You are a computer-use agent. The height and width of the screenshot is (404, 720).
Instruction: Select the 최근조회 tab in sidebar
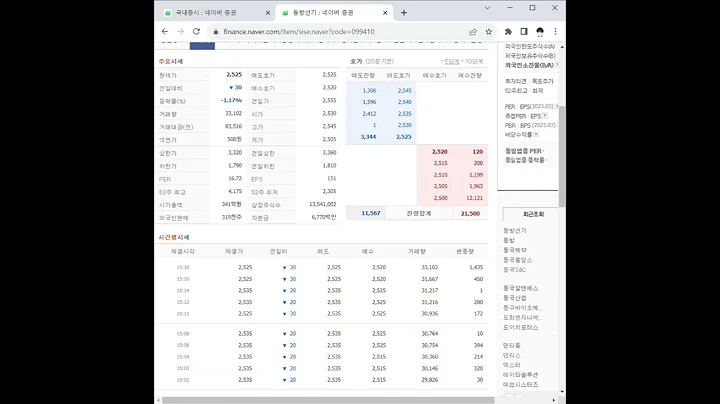533,214
